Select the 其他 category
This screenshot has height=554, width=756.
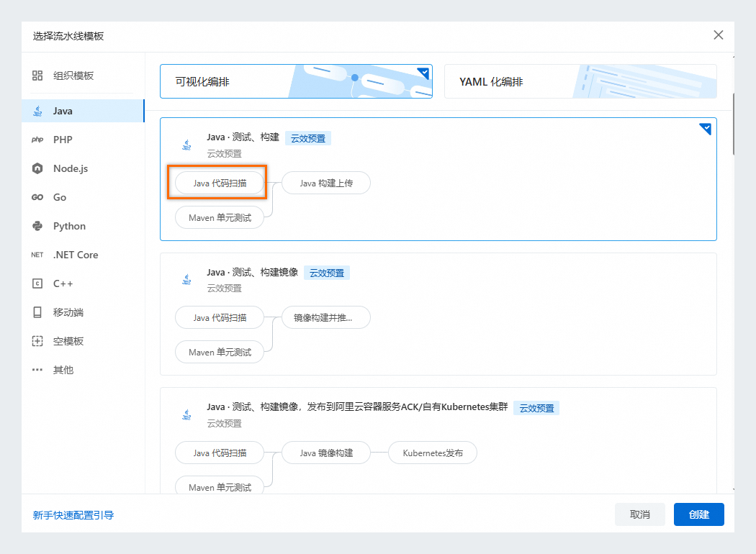(x=83, y=370)
